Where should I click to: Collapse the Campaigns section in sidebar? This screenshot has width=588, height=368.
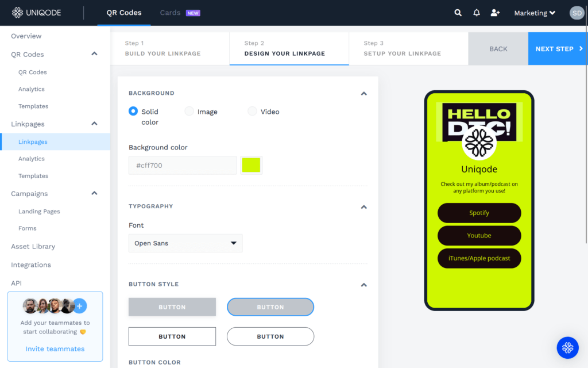[x=94, y=193]
